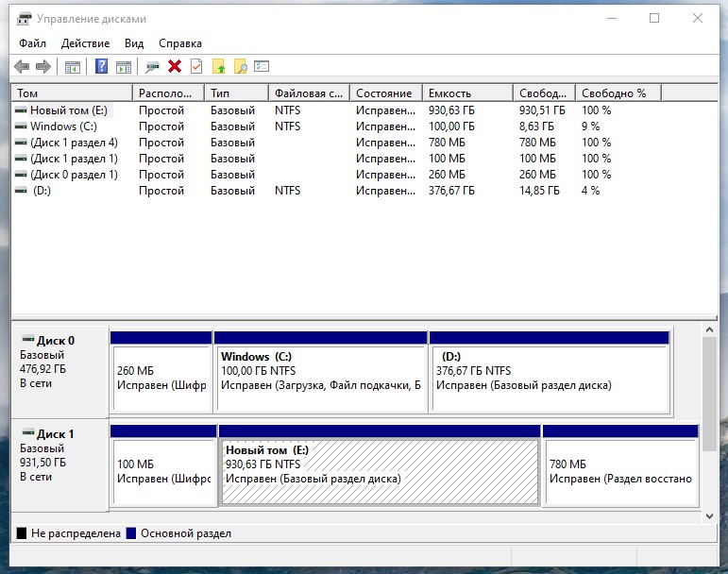
Task: Sort by the Файловая система column header
Action: 309,93
